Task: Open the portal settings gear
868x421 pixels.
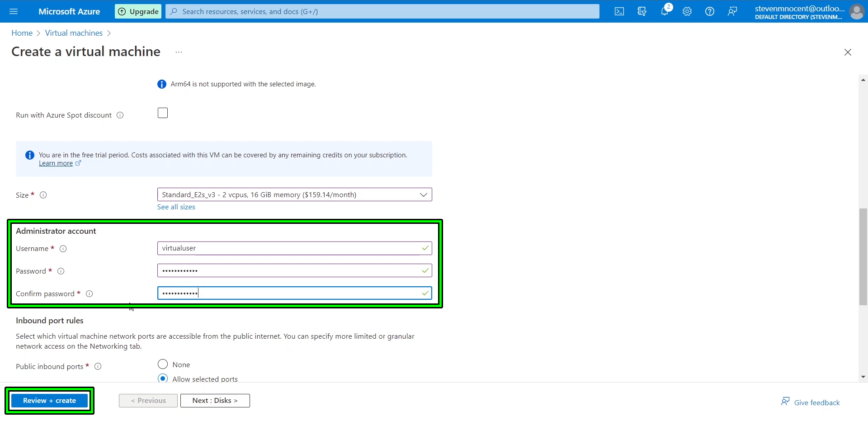Action: click(x=687, y=11)
